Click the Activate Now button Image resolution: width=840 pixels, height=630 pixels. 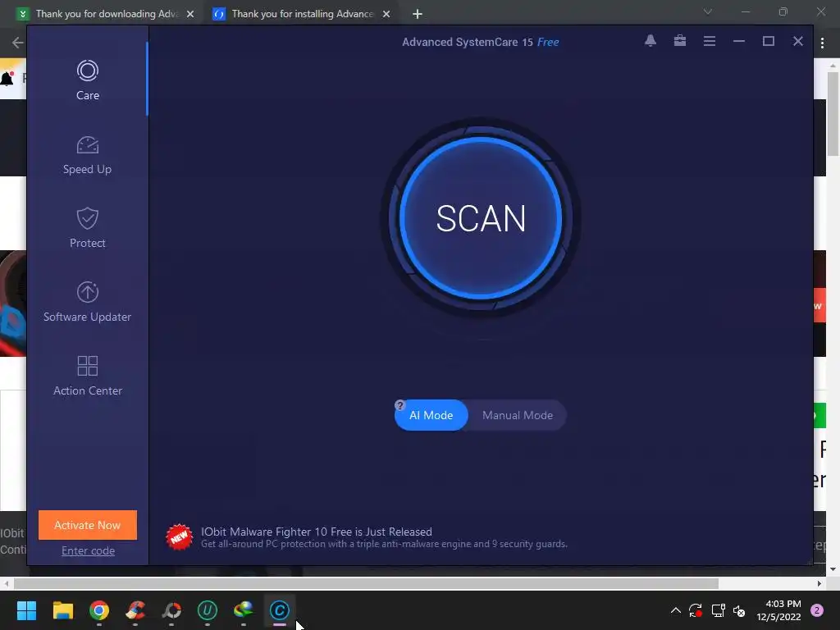point(87,525)
